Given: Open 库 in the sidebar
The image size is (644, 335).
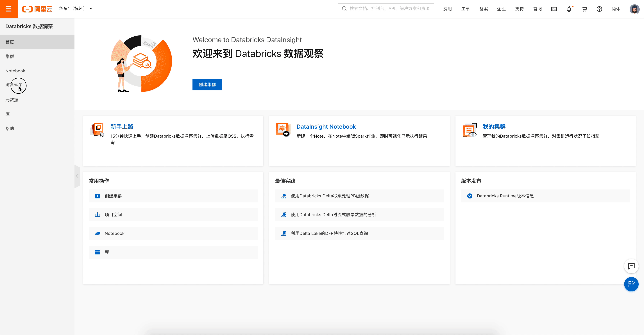Looking at the screenshot, I should click(37, 114).
